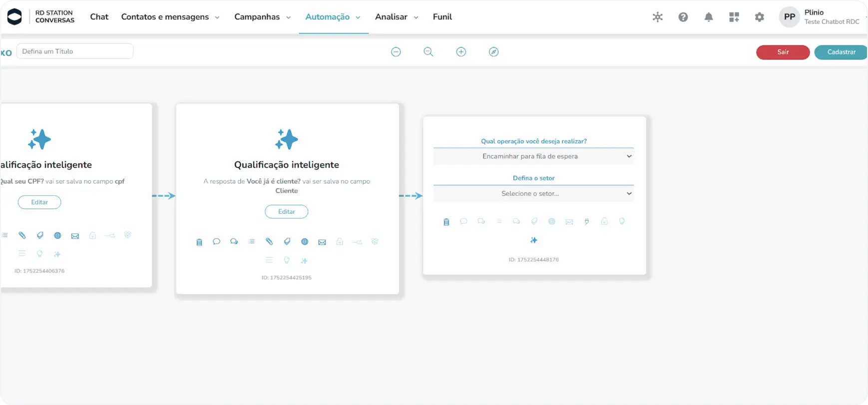868x405 pixels.
Task: Click the red Sair button
Action: pyautogui.click(x=783, y=52)
